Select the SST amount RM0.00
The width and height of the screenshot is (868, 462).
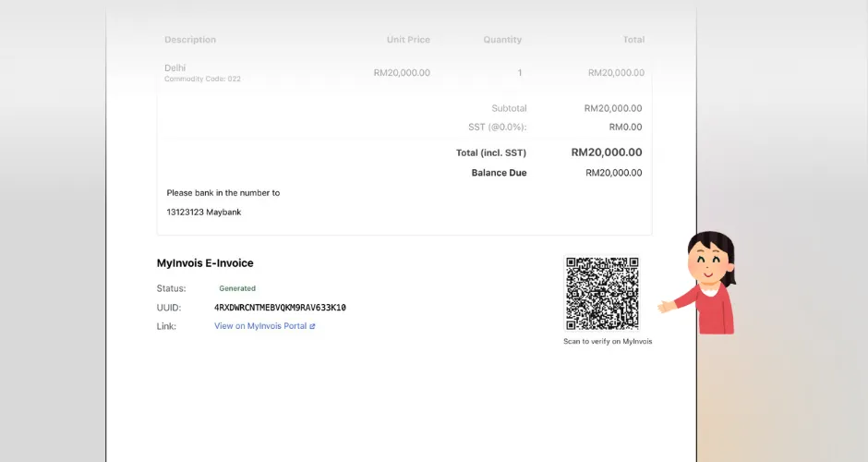pyautogui.click(x=625, y=127)
